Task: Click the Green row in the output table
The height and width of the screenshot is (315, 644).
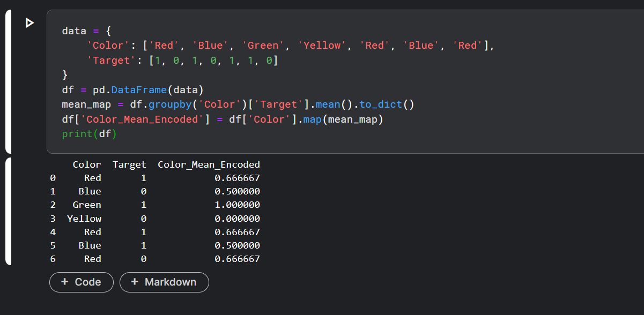Action: pos(86,205)
